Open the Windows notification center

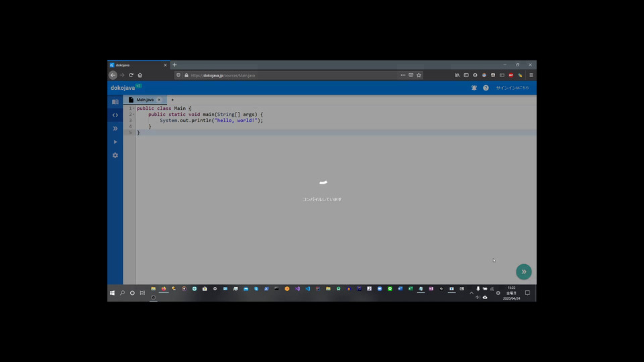(527, 293)
